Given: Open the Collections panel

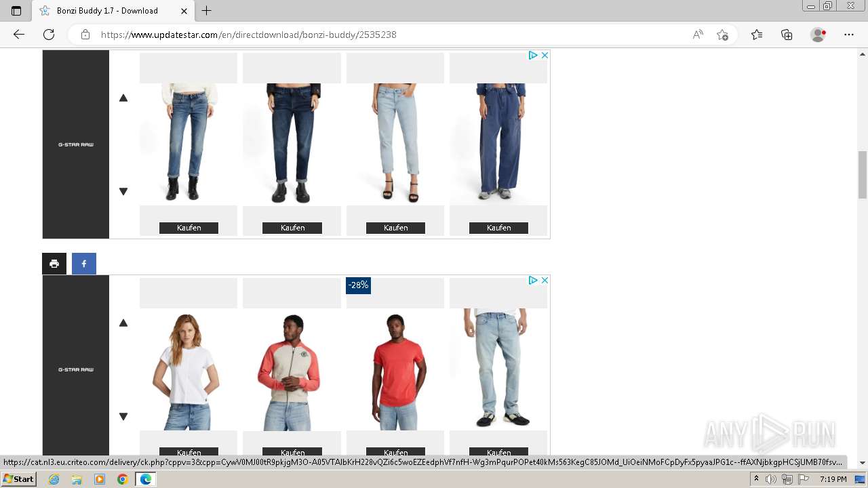Looking at the screenshot, I should 787,35.
